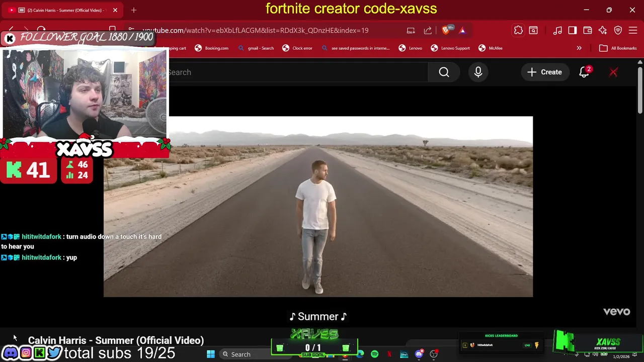Click the Calvin Harris video player
Image resolution: width=644 pixels, height=362 pixels.
pos(318,207)
